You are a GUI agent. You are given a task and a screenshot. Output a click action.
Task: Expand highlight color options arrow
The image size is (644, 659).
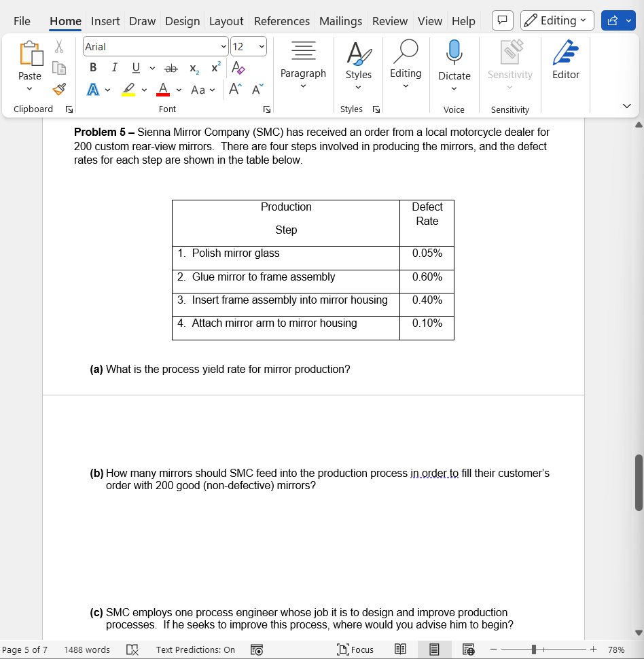[144, 90]
